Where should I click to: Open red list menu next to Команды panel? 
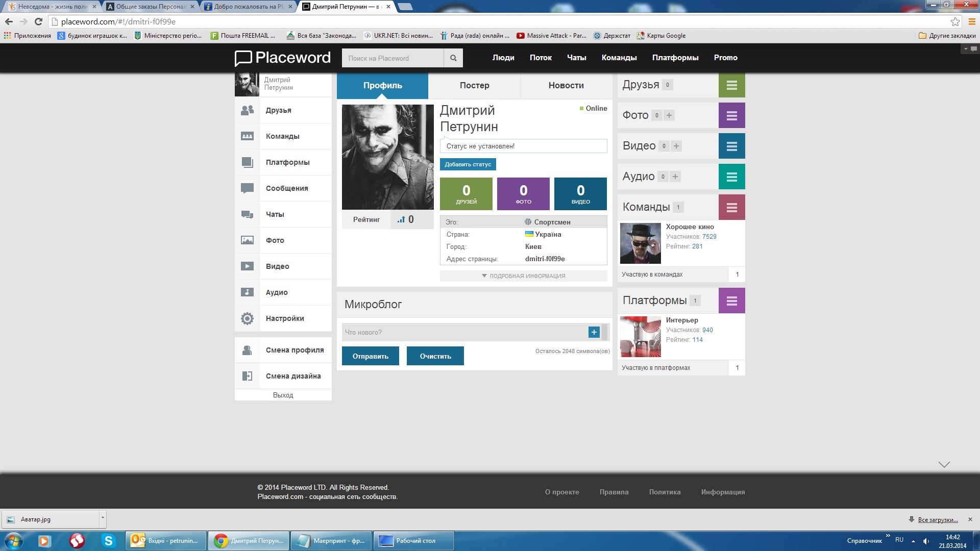coord(732,207)
